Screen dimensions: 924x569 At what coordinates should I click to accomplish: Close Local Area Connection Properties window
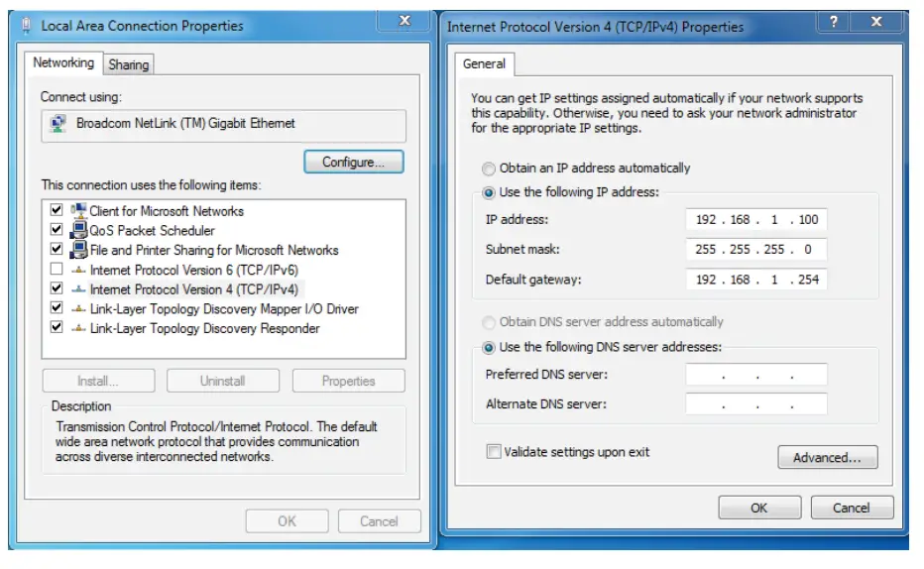pyautogui.click(x=404, y=21)
